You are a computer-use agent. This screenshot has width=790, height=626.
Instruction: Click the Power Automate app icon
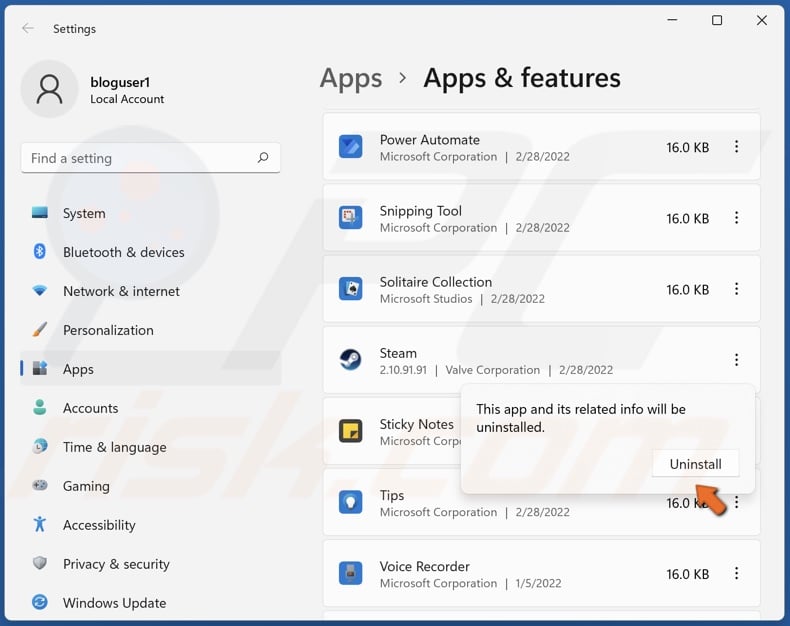350,147
